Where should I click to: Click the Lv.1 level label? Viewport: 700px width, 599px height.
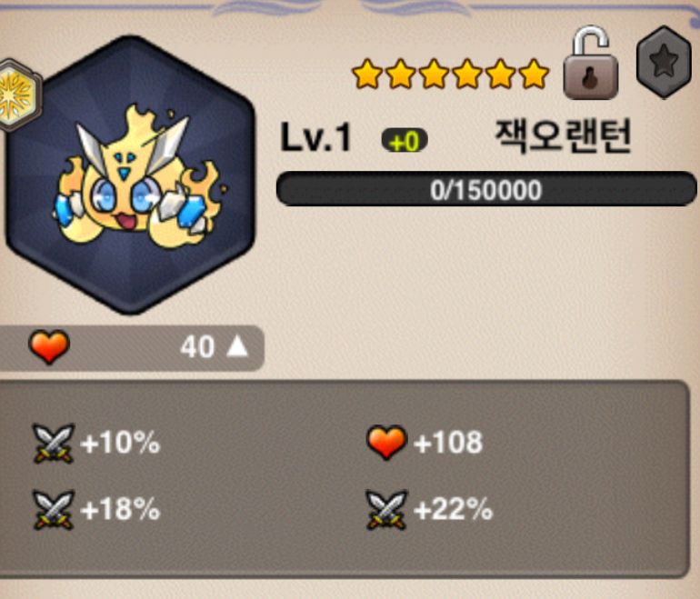click(x=316, y=138)
